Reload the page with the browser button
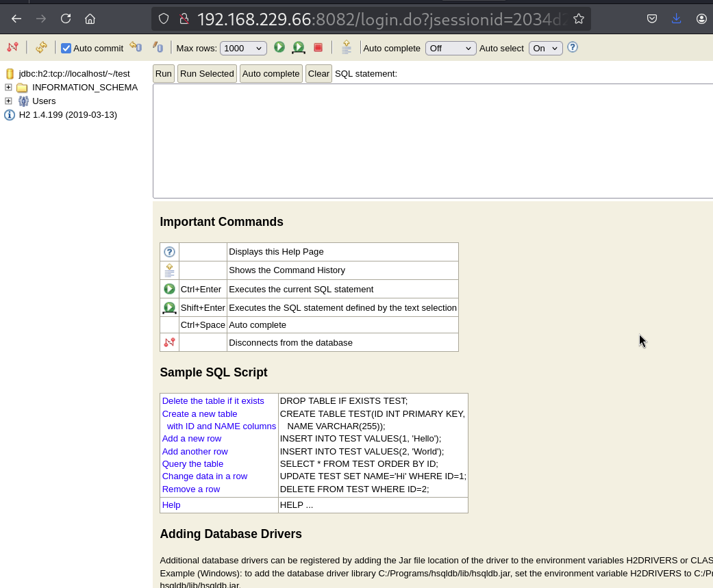The image size is (713, 588). (x=66, y=19)
